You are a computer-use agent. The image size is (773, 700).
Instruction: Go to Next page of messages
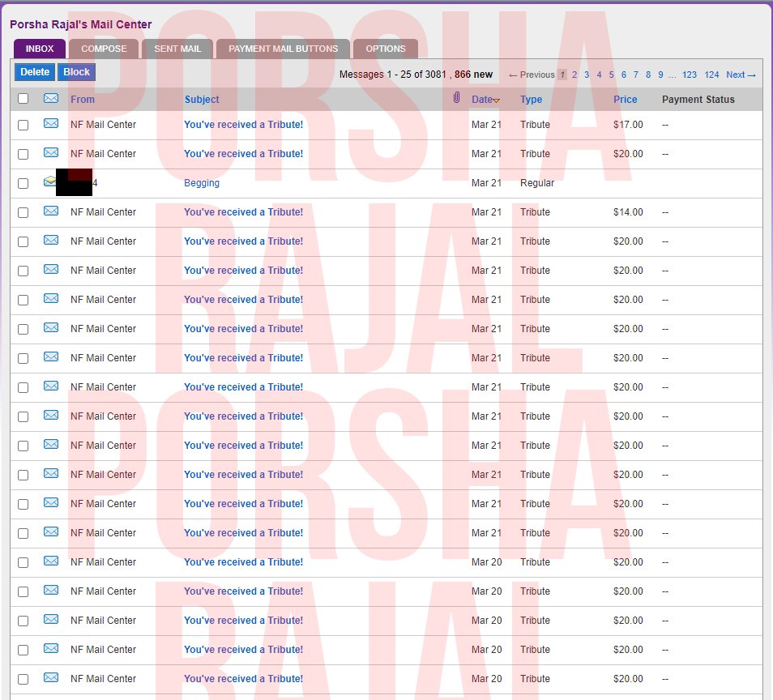(x=741, y=75)
